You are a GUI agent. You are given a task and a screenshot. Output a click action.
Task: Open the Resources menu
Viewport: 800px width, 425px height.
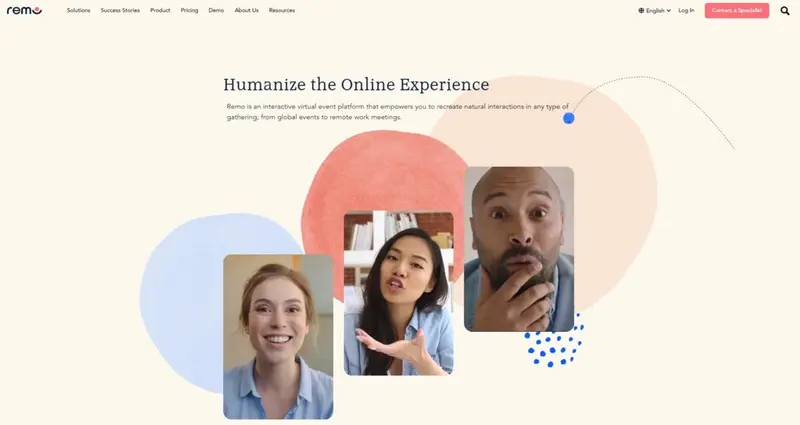pyautogui.click(x=282, y=10)
